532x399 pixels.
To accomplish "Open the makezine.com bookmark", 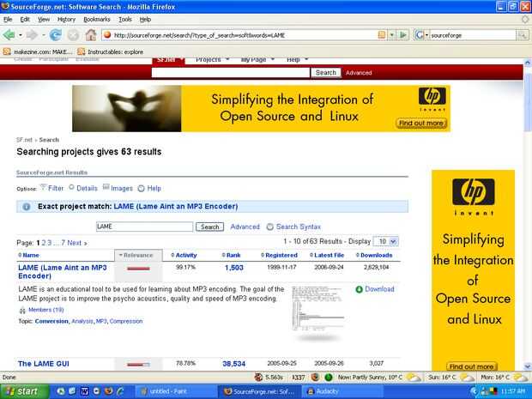I will [38, 51].
